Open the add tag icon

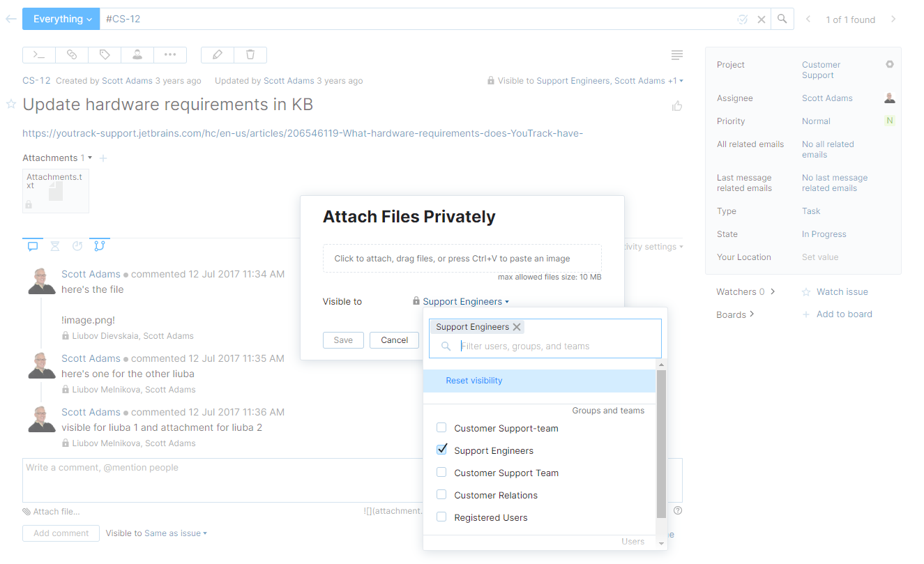[104, 54]
